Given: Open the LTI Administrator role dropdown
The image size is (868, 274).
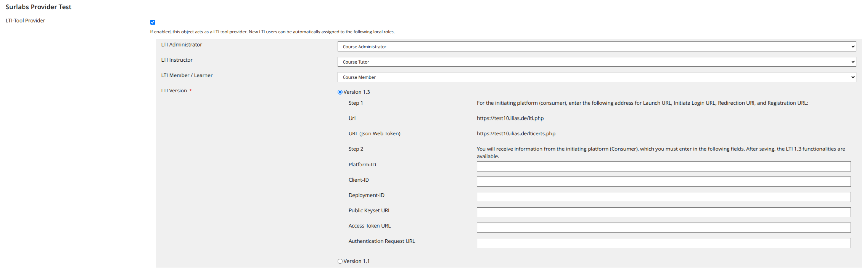Looking at the screenshot, I should coord(596,47).
